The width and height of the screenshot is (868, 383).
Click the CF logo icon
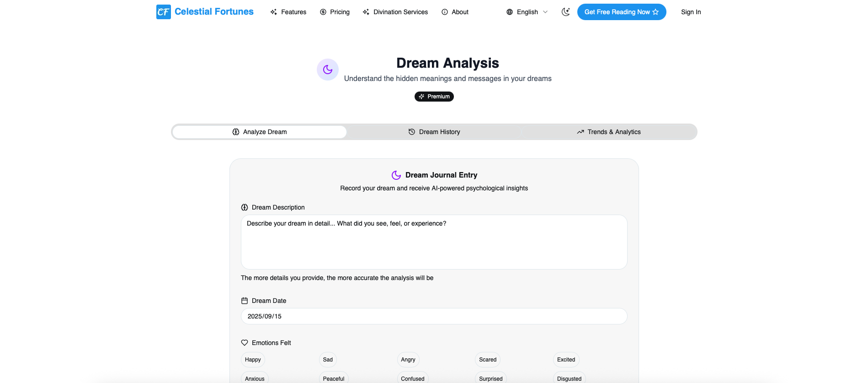tap(163, 12)
